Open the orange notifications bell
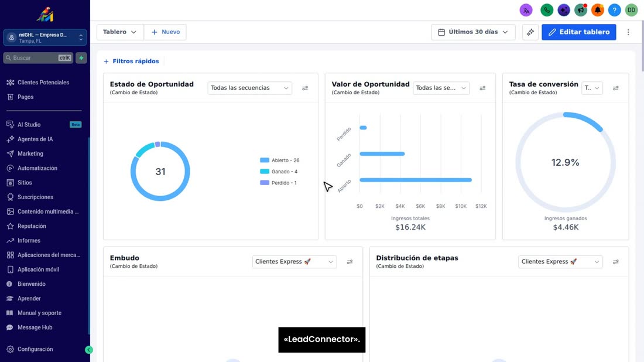The height and width of the screenshot is (362, 644). [598, 11]
